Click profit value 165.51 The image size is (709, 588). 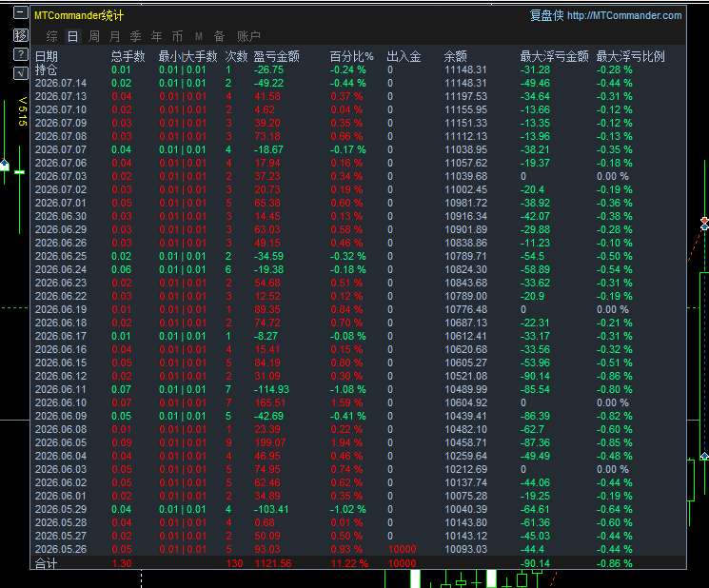tap(270, 402)
